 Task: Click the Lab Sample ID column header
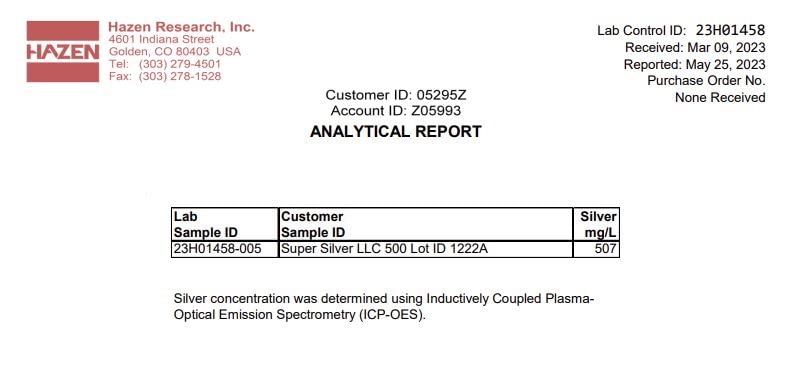225,224
